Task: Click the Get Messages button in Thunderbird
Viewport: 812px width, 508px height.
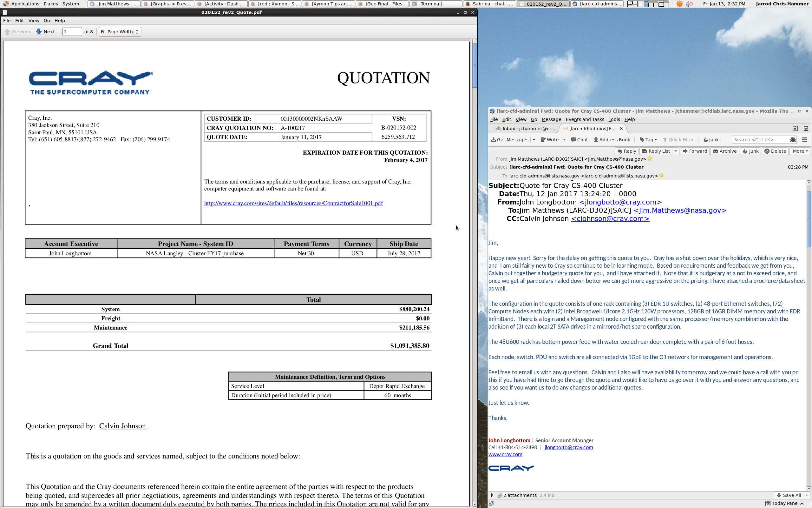Action: (x=510, y=140)
